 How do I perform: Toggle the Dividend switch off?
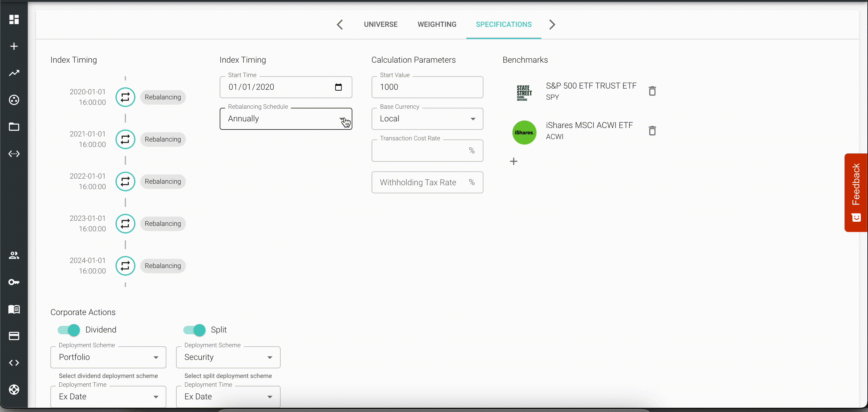point(69,330)
